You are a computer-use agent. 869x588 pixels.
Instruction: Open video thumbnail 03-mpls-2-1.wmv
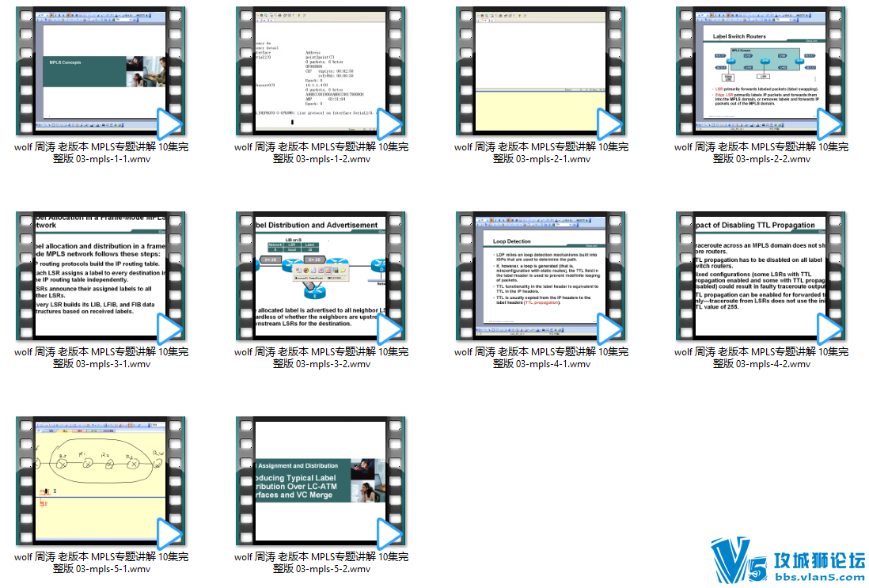click(541, 71)
